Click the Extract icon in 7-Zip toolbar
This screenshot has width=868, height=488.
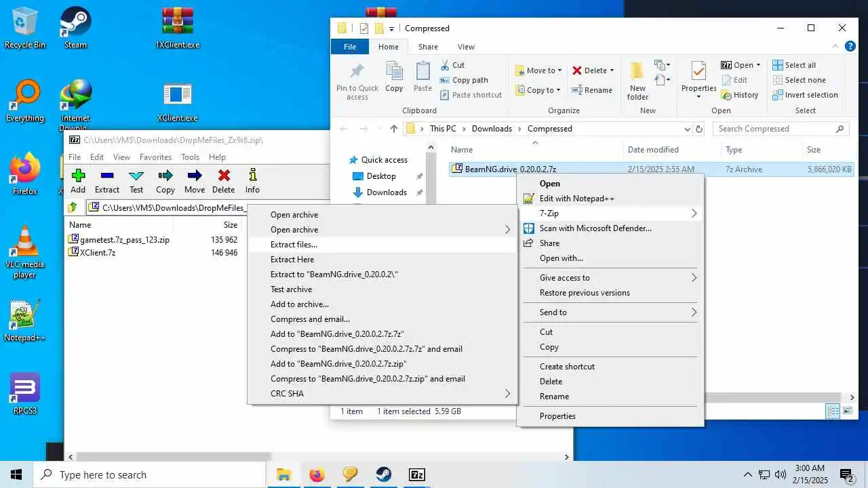[106, 176]
